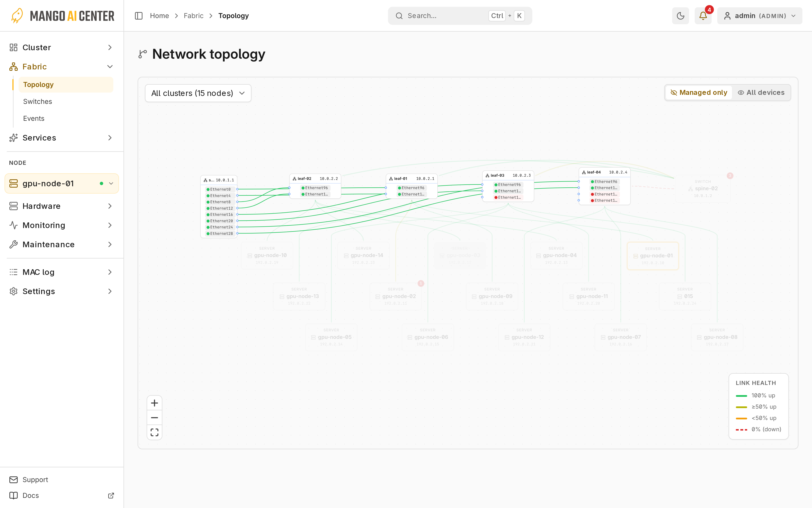Enable Managed only device filter

tap(699, 92)
